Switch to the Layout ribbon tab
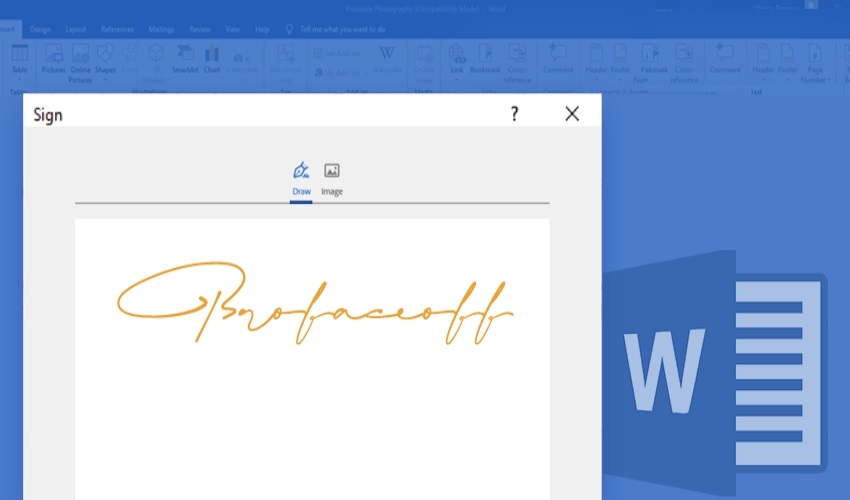This screenshot has height=500, width=850. [x=76, y=30]
